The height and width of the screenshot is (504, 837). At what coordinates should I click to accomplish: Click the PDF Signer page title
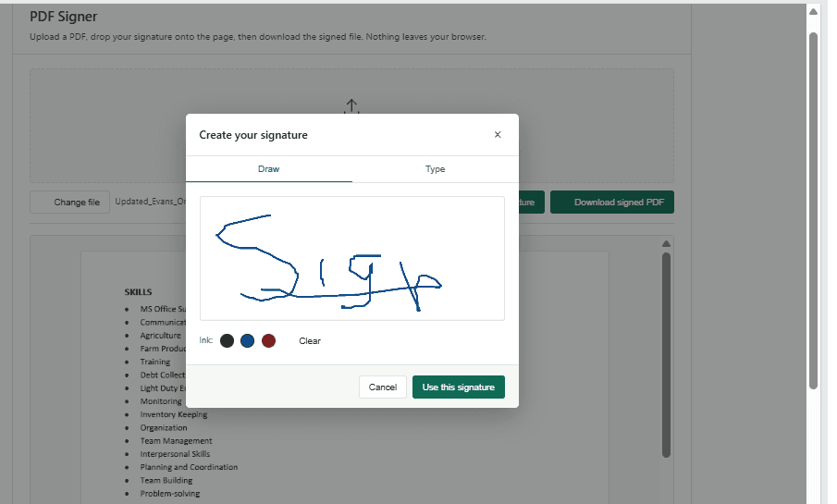64,17
